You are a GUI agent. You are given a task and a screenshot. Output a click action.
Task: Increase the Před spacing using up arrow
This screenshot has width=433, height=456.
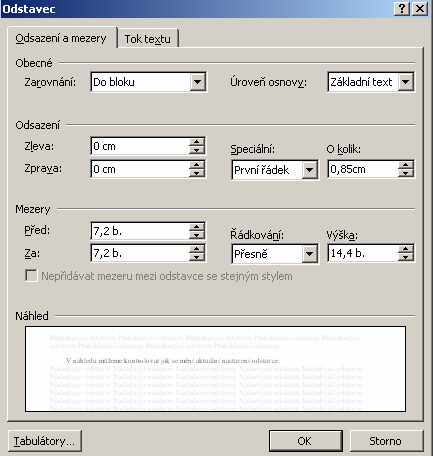tap(197, 227)
